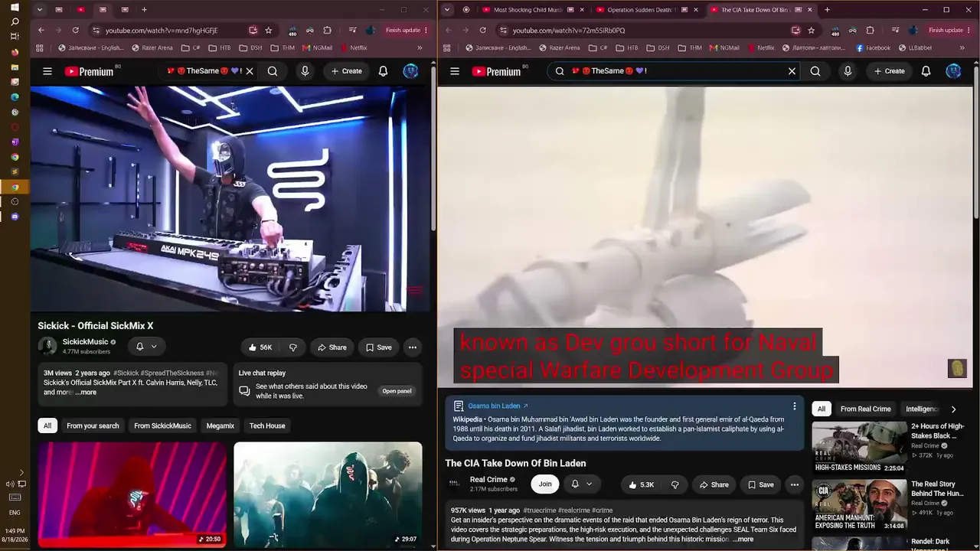Show hidden system tray icons

click(x=21, y=472)
